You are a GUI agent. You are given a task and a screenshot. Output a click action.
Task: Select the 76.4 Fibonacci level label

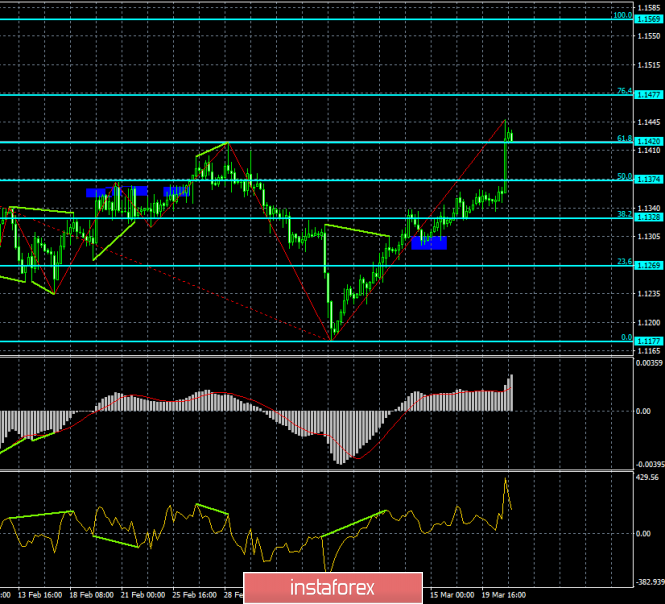(625, 91)
